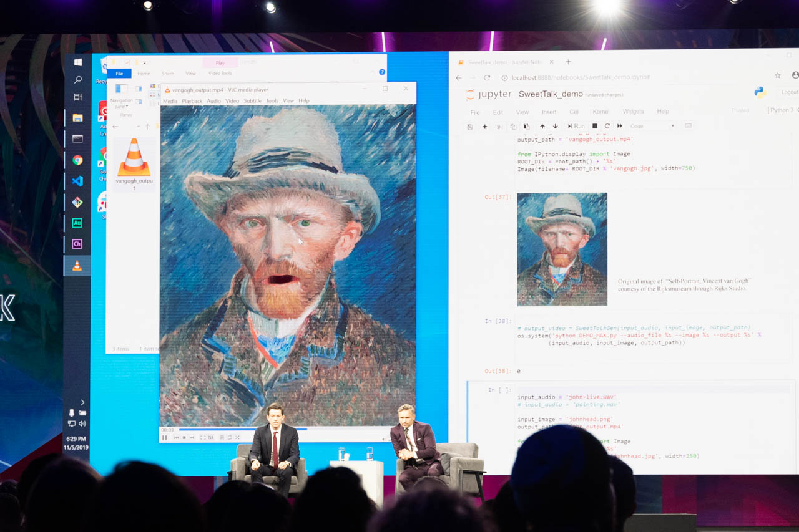Image resolution: width=799 pixels, height=532 pixels.
Task: Expand hidden system tray icons chevron
Action: pyautogui.click(x=82, y=402)
